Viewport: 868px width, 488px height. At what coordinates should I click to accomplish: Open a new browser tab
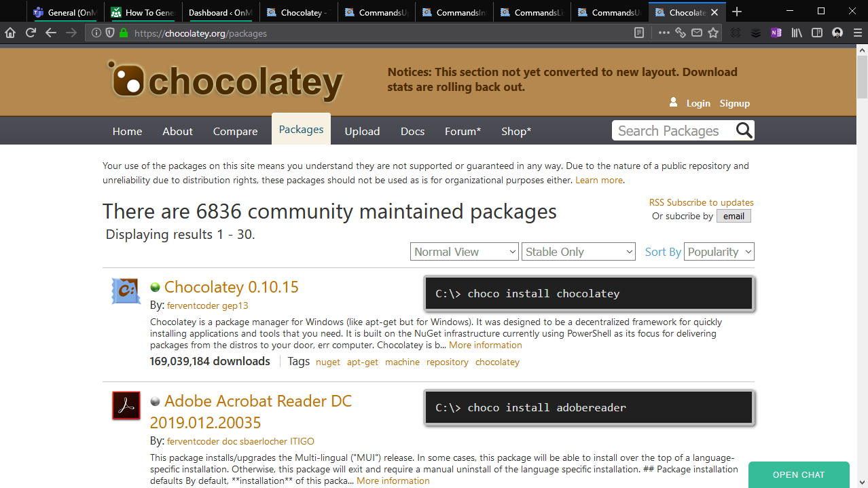click(737, 12)
